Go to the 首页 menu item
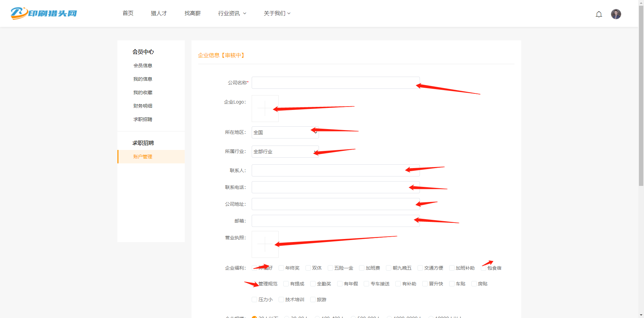644x318 pixels. pyautogui.click(x=128, y=13)
